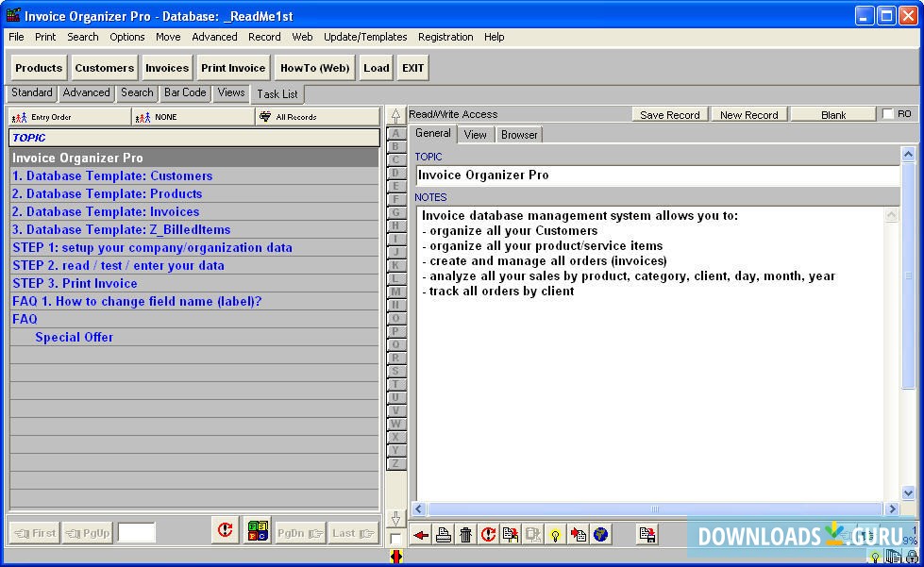Click the up arrow above the alphabet index
This screenshot has height=567, width=924.
(396, 115)
